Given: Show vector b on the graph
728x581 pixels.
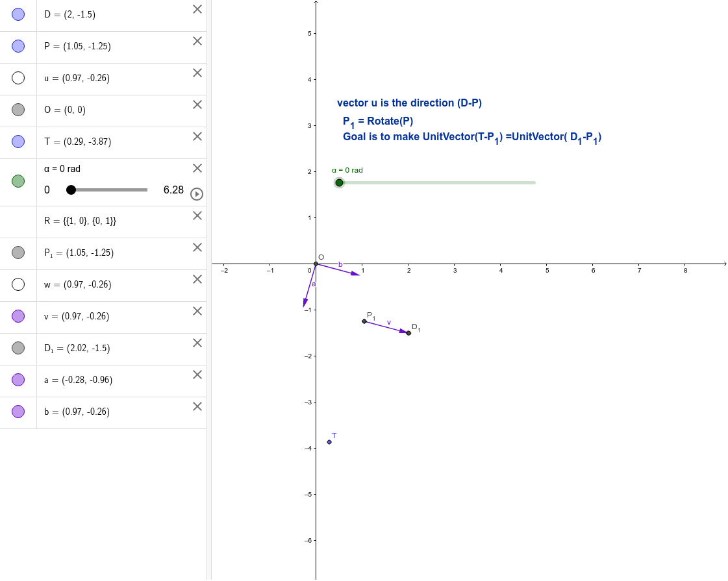Looking at the screenshot, I should click(x=18, y=412).
